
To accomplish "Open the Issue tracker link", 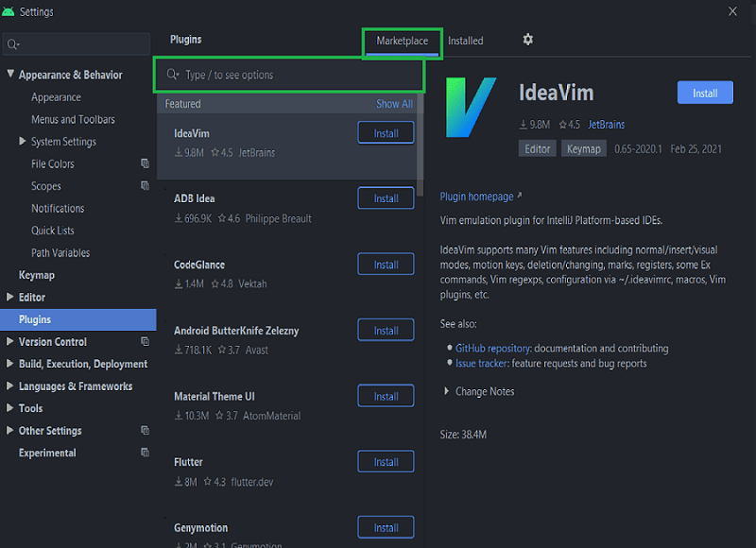I will point(481,363).
